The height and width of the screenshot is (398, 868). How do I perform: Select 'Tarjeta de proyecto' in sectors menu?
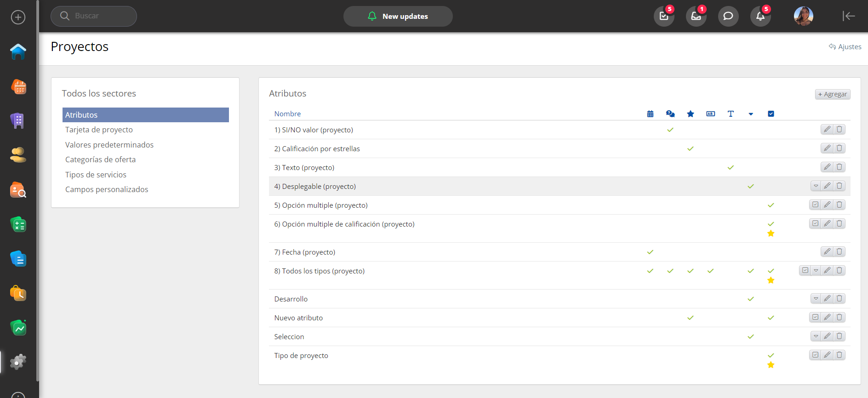(x=99, y=130)
